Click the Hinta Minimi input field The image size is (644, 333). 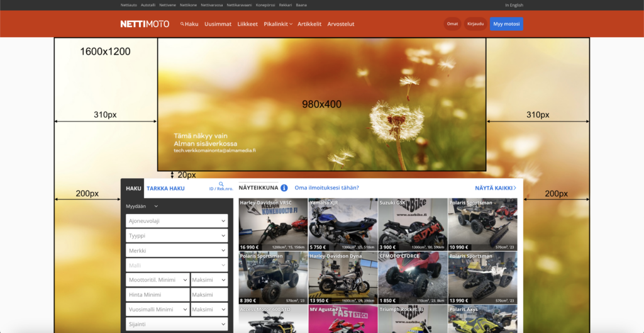[158, 295]
